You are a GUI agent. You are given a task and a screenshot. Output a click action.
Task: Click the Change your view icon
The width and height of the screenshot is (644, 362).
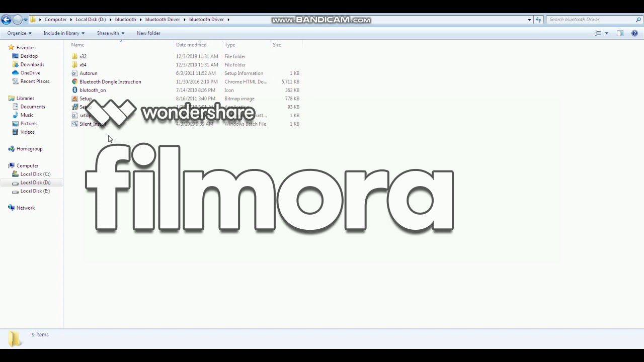[598, 33]
